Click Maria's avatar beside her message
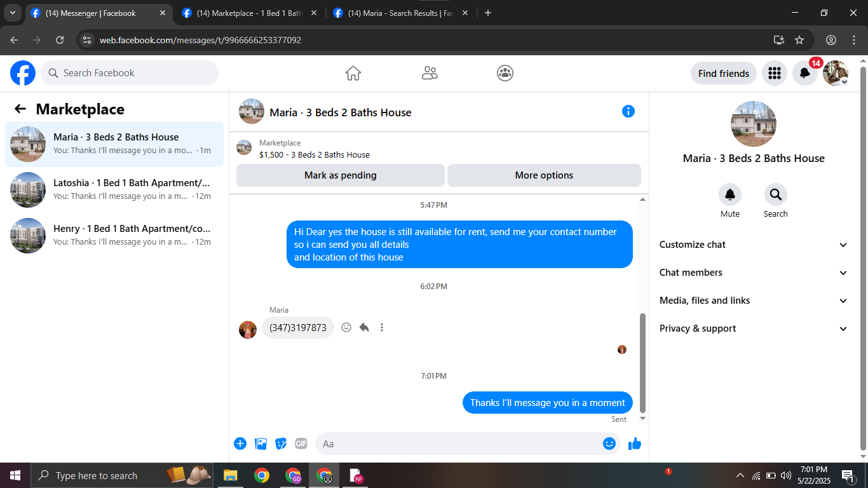The image size is (868, 488). (248, 330)
